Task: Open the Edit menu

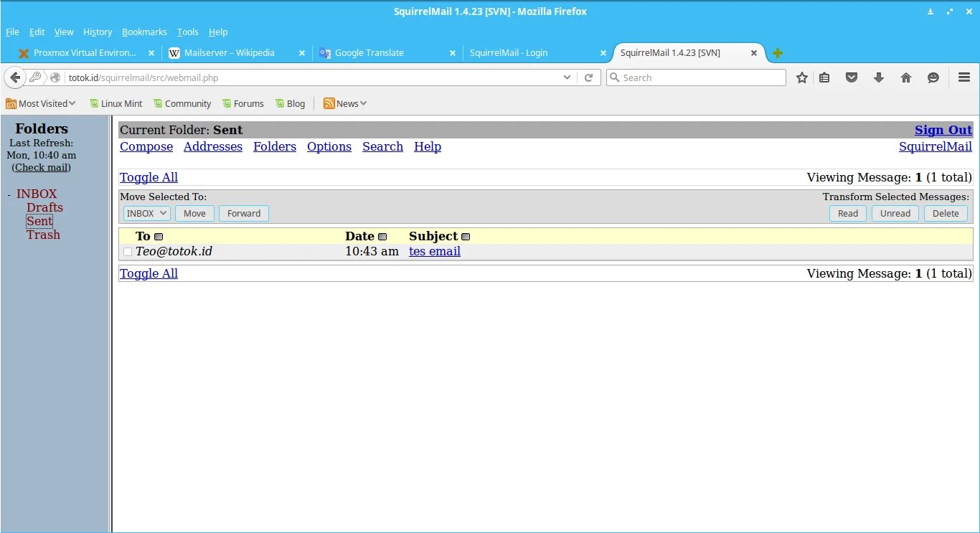Action: (x=37, y=32)
